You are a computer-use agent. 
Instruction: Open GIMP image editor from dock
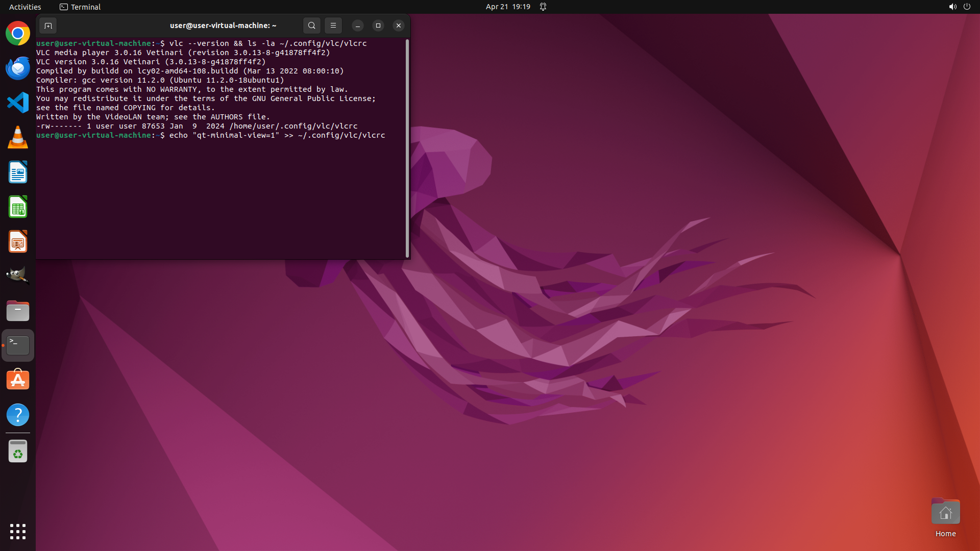18,276
